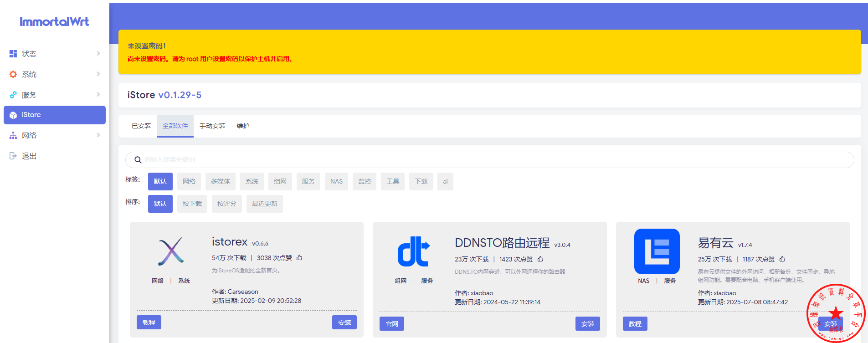Click the 易有云 app logo icon
868x343 pixels.
(657, 251)
